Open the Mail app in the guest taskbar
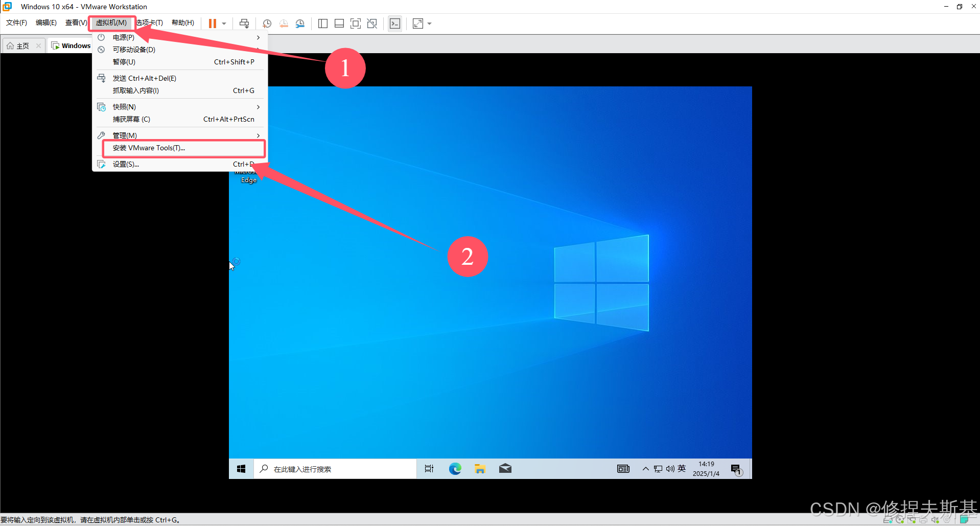This screenshot has width=980, height=526. click(x=505, y=469)
